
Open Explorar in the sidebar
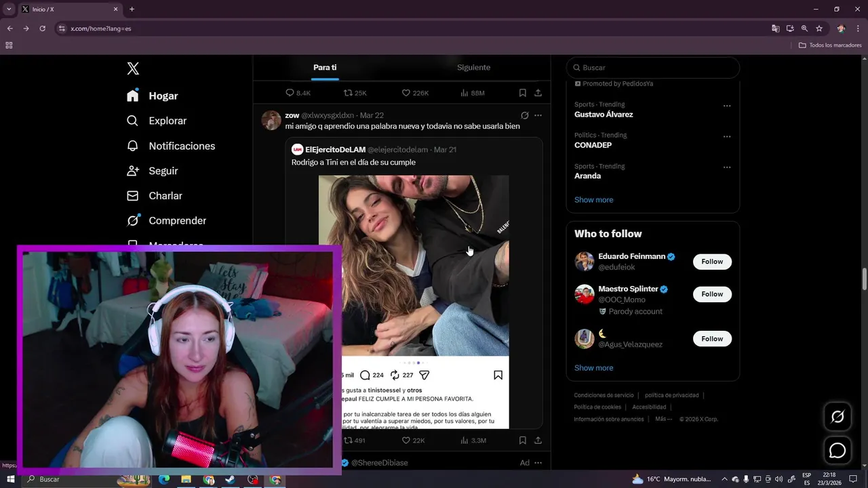(x=157, y=121)
